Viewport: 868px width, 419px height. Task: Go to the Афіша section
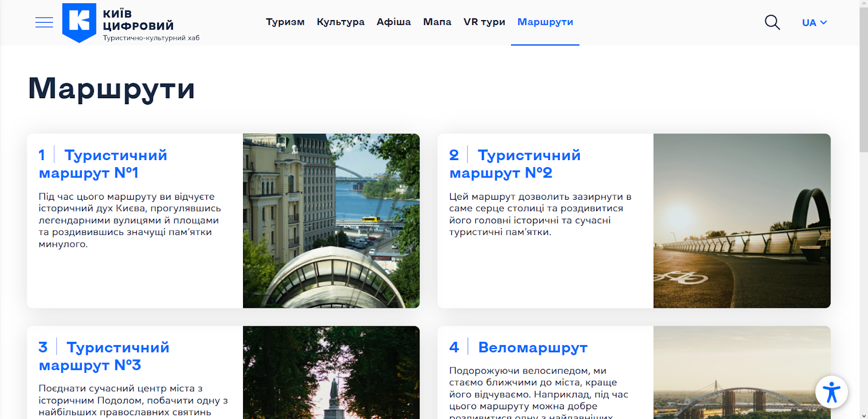[x=394, y=22]
